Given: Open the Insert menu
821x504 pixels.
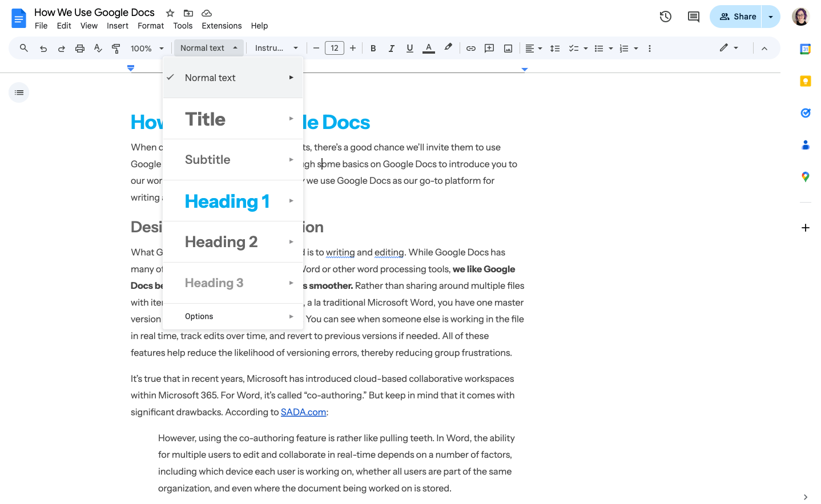Looking at the screenshot, I should pos(118,26).
